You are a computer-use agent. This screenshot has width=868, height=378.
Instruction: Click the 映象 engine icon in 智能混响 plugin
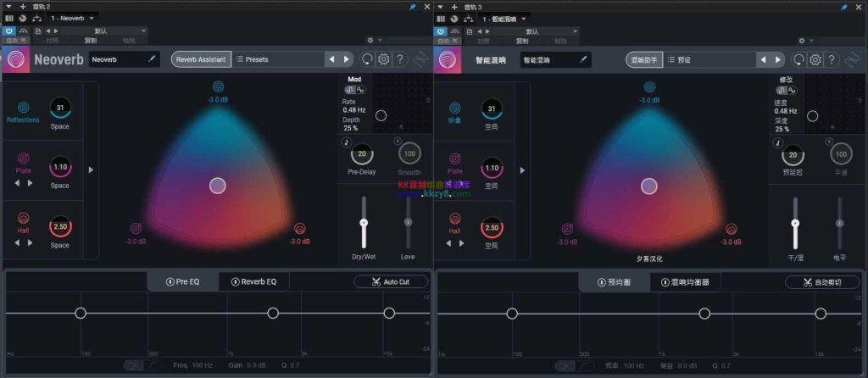(454, 108)
